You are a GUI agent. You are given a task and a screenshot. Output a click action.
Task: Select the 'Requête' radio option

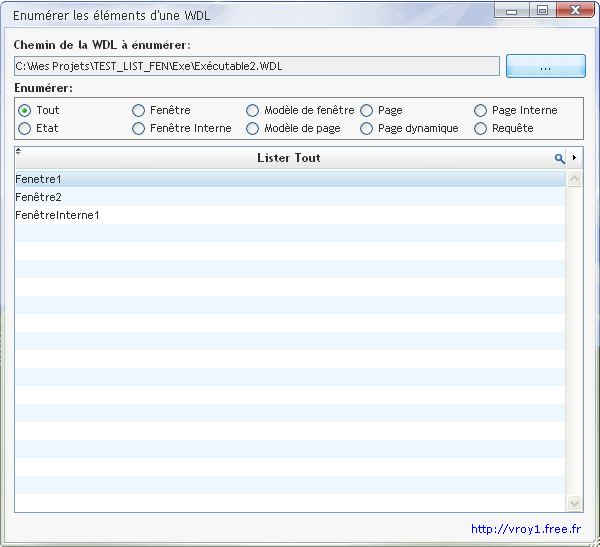481,128
